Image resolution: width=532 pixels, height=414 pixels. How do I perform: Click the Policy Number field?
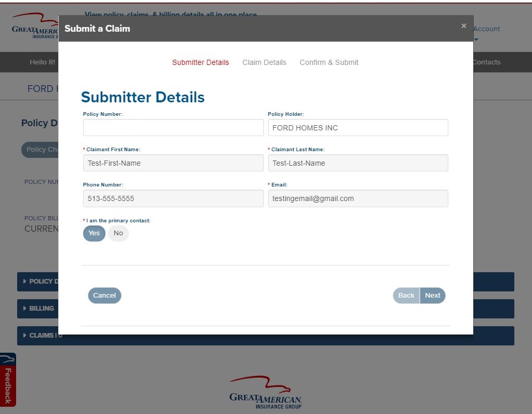pos(173,128)
